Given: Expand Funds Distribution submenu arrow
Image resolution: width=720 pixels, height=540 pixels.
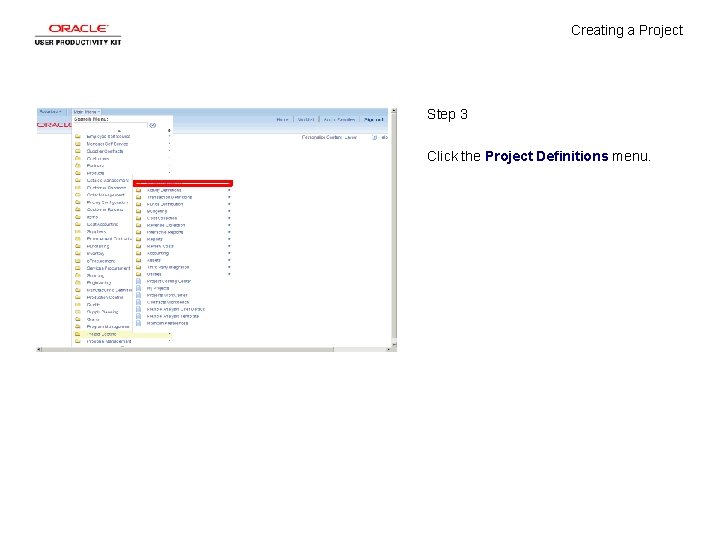Looking at the screenshot, I should pyautogui.click(x=229, y=204).
